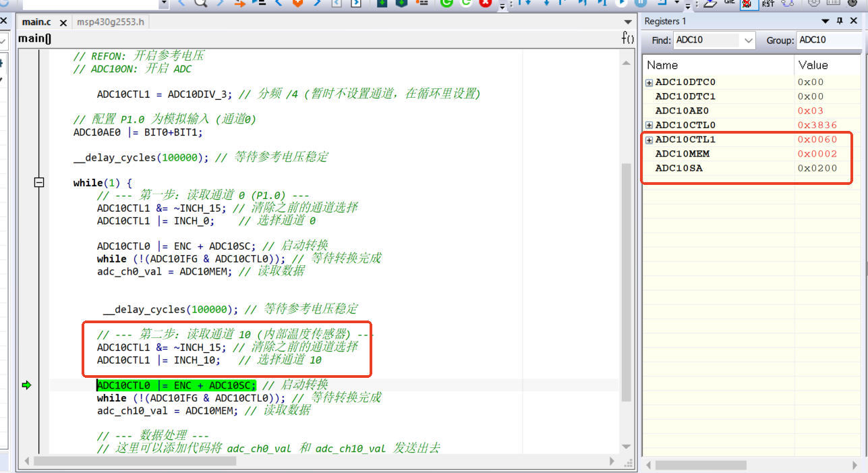The image size is (868, 473).
Task: Click the editor scrollbar up arrow
Action: pyautogui.click(x=627, y=61)
